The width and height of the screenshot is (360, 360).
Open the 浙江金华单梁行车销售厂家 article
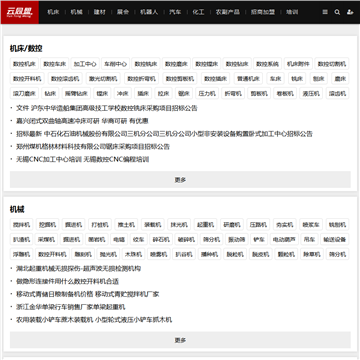(x=71, y=307)
